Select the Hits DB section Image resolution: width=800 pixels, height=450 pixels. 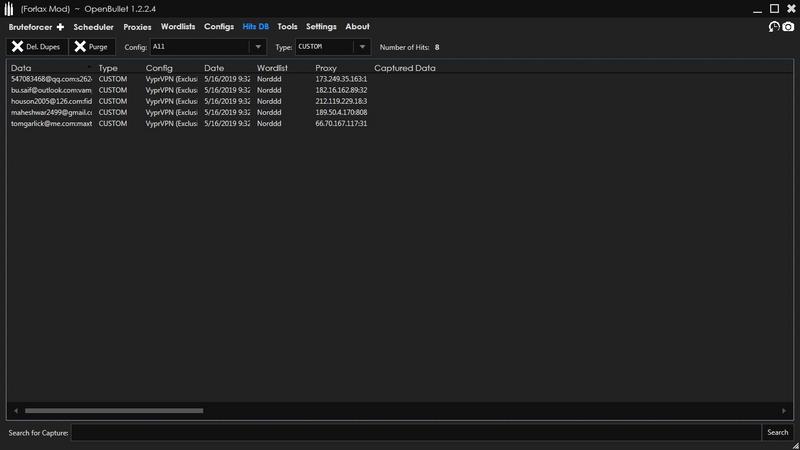[x=256, y=27]
